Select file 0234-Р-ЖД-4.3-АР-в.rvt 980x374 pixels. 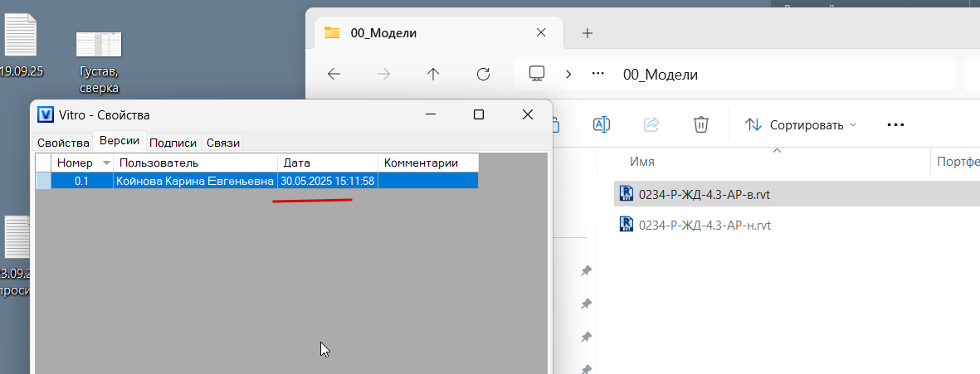[x=705, y=194]
